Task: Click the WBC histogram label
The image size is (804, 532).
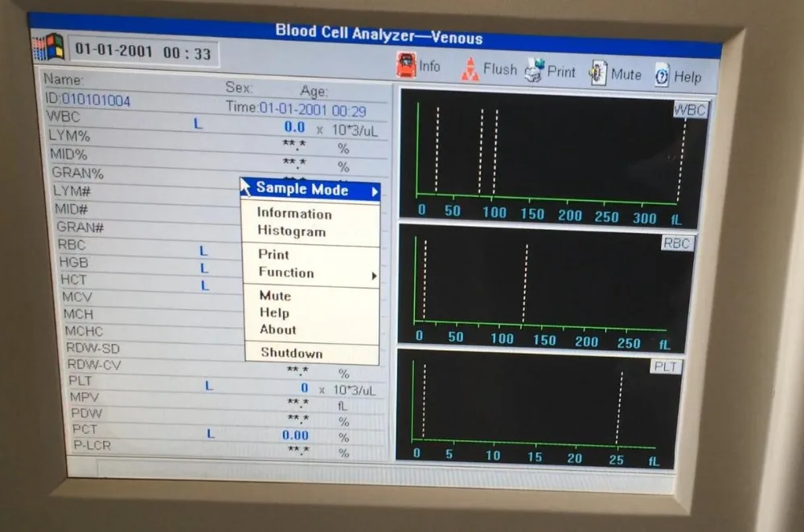Action: point(690,110)
